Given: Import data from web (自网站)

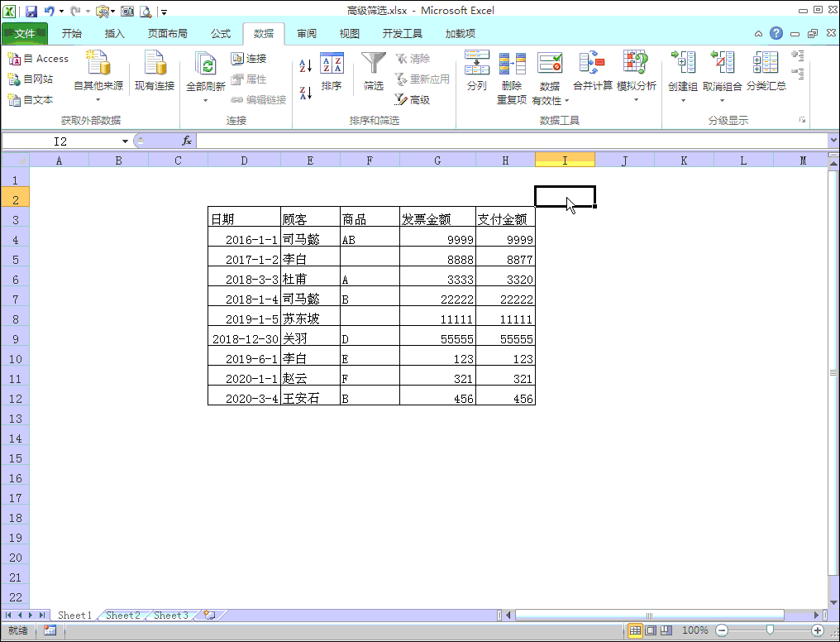Looking at the screenshot, I should (x=31, y=79).
